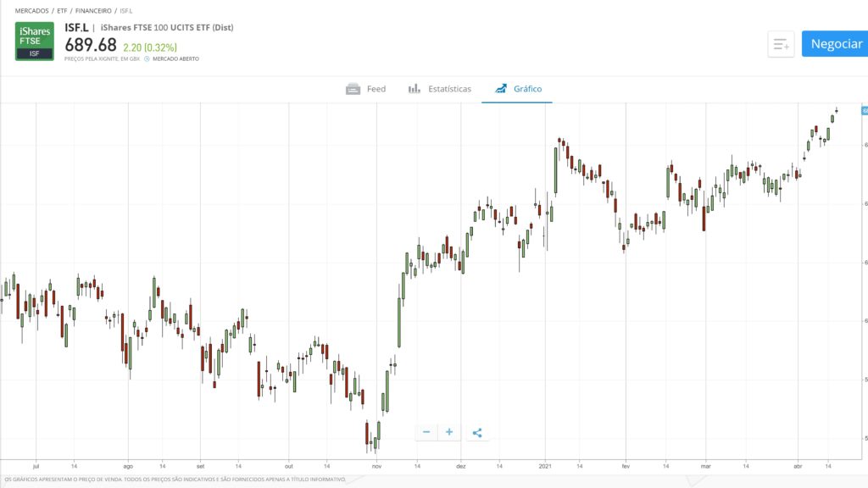
Task: Open the Feed tab inbox icon
Action: click(353, 88)
